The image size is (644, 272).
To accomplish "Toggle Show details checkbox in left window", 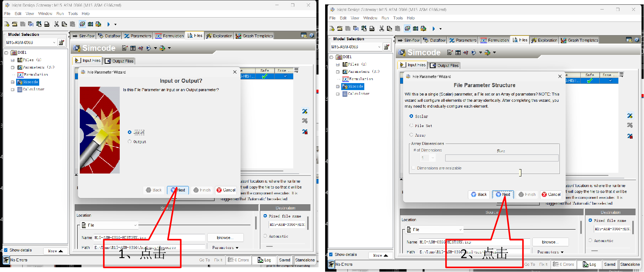I will [x=6, y=250].
